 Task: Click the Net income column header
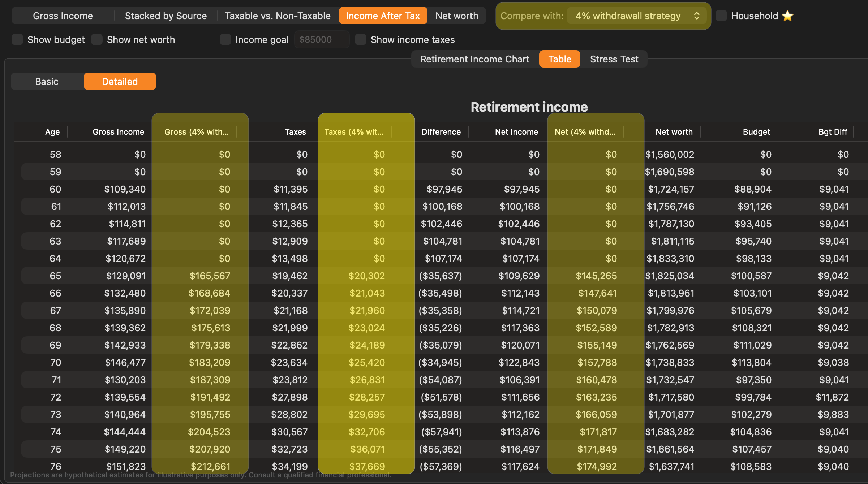516,132
